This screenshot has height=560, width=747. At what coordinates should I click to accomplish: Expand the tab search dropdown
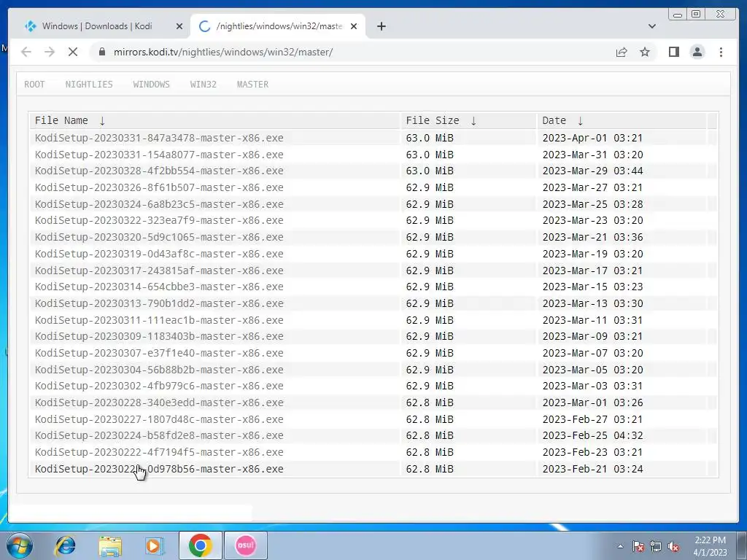[x=651, y=26]
